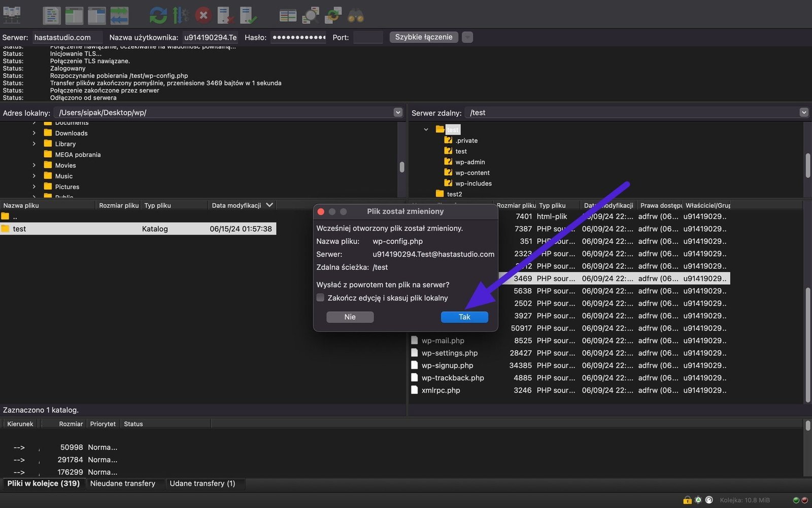
Task: Click the red cancel operation icon
Action: [204, 15]
